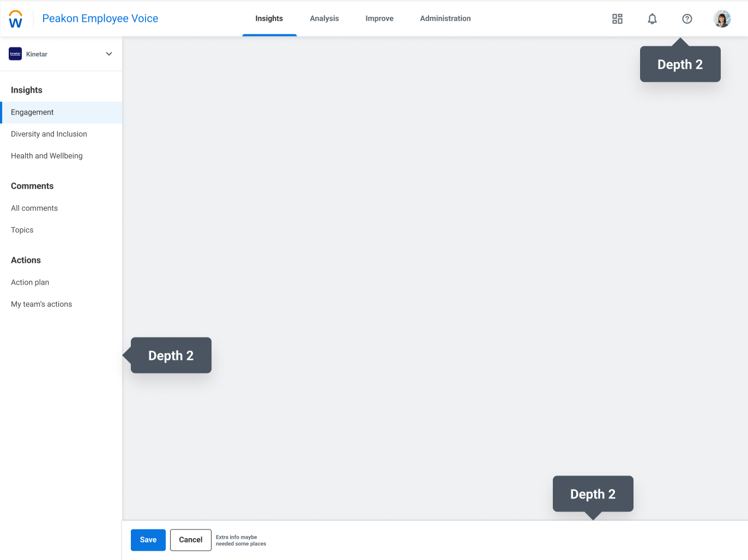Navigate to Health and Wellbeing
Screen dimensions: 748x560
pos(47,156)
